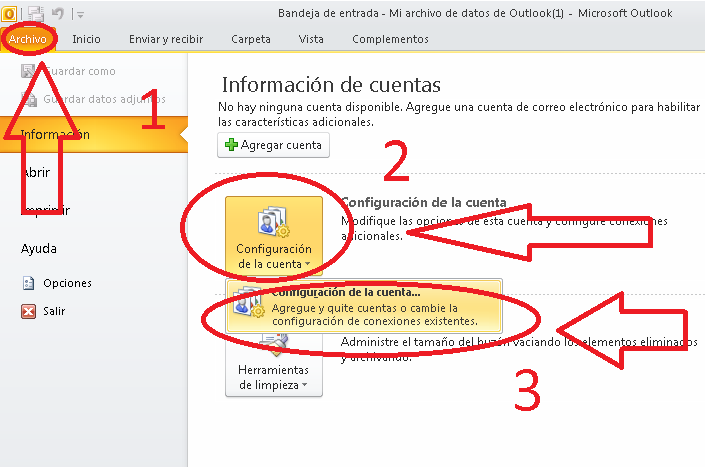Click the red Salir exit icon
Image resolution: width=705 pixels, height=467 pixels.
[x=28, y=311]
